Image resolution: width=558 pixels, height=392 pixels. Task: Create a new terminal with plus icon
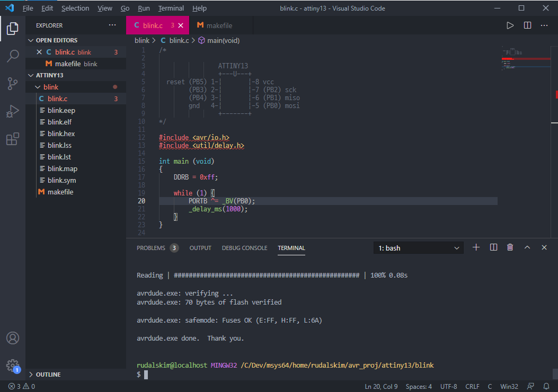click(x=476, y=247)
